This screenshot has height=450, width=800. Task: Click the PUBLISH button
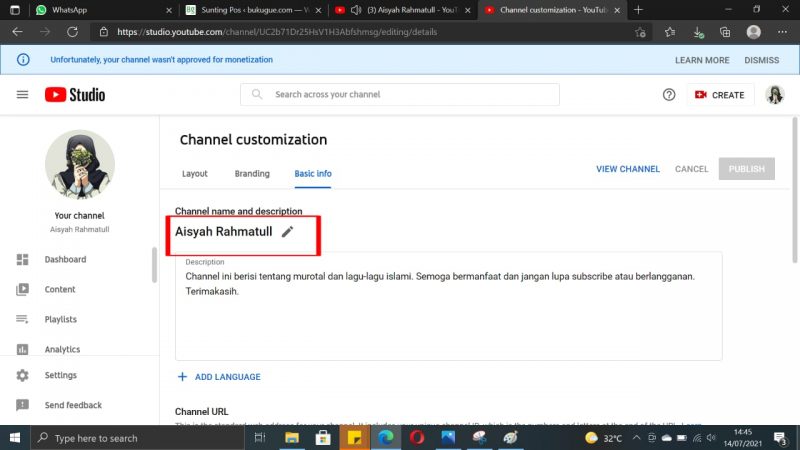tap(746, 169)
